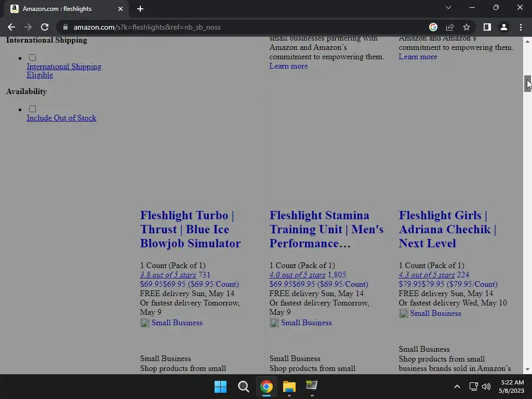Reload the Amazon page
The width and height of the screenshot is (532, 399).
click(x=45, y=27)
